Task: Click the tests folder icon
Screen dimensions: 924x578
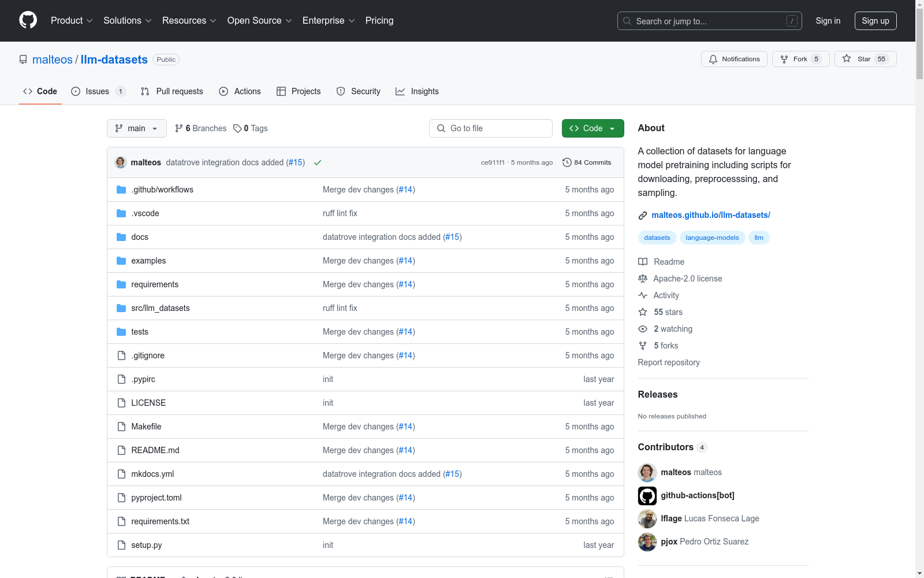Action: [x=121, y=332]
